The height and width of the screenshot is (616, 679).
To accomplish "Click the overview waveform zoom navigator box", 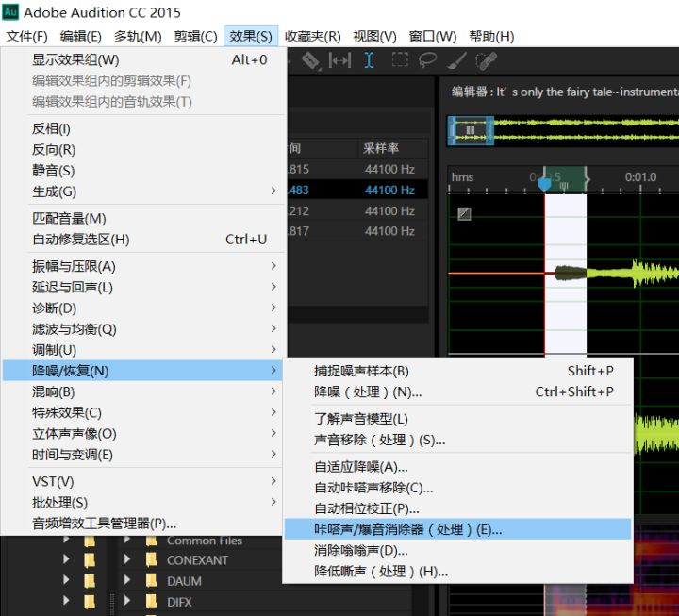I will (x=471, y=130).
